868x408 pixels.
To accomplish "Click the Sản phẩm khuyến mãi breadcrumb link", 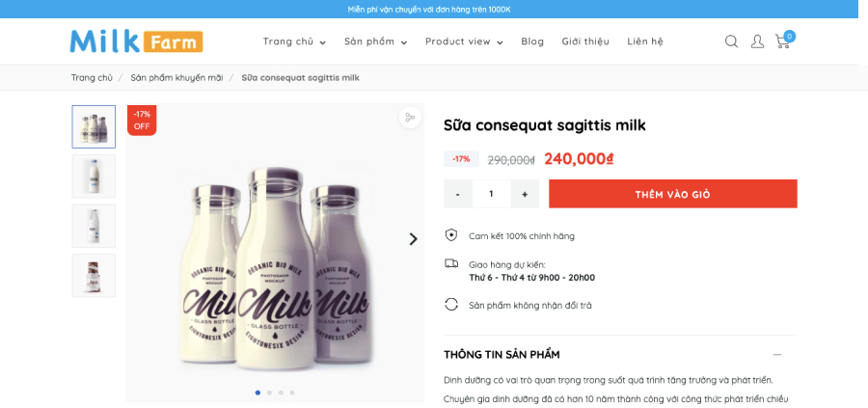I will click(x=176, y=77).
